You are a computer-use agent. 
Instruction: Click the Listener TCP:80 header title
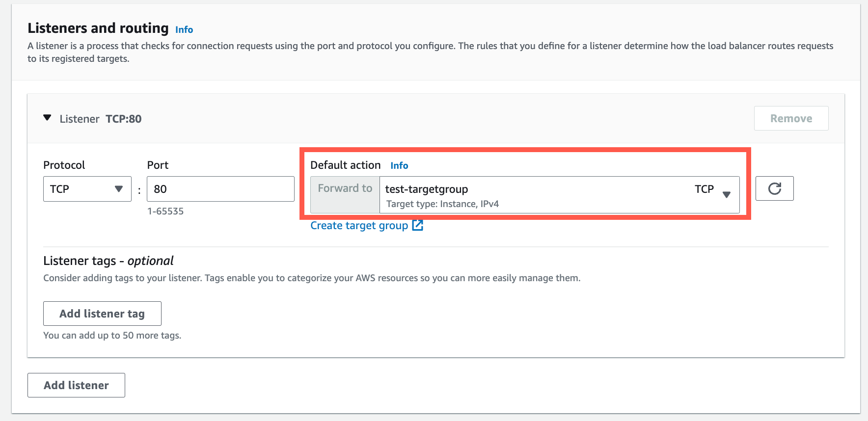pos(101,119)
